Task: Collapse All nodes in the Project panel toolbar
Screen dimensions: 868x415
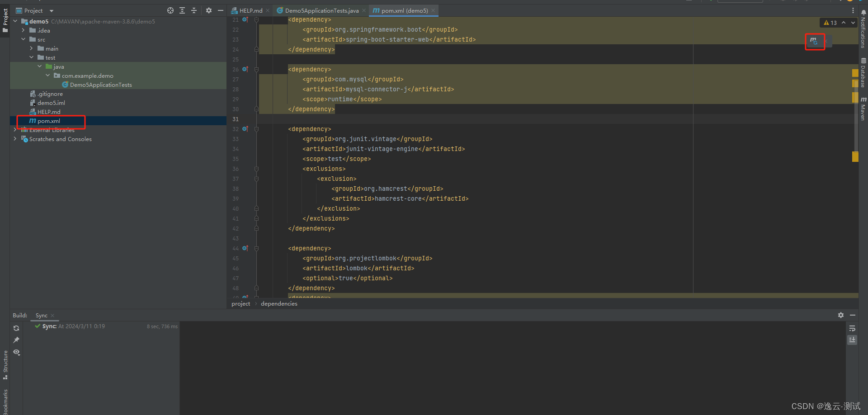Action: pos(194,10)
